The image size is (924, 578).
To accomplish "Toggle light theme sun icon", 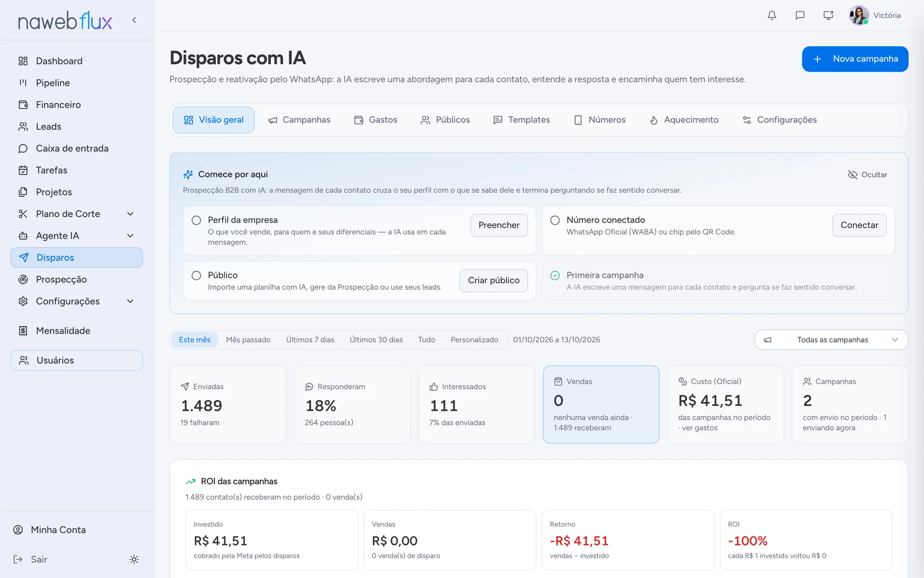I will [134, 559].
